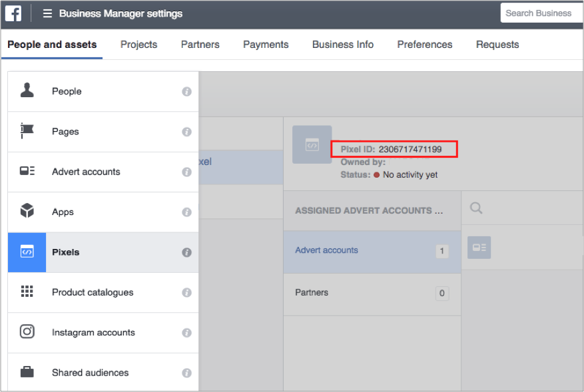Focus the Search Business field
The image size is (584, 392).
pyautogui.click(x=542, y=13)
